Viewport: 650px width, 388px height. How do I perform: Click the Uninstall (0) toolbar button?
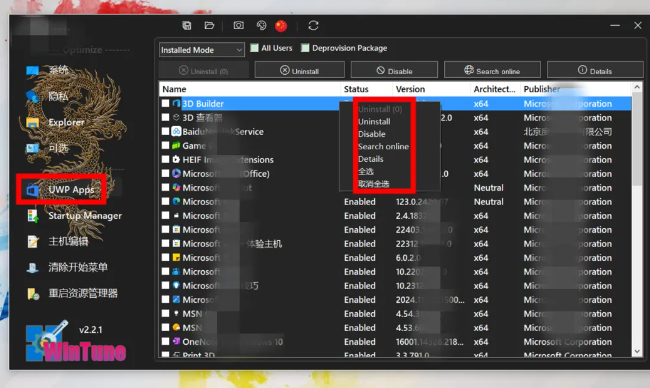tap(204, 70)
